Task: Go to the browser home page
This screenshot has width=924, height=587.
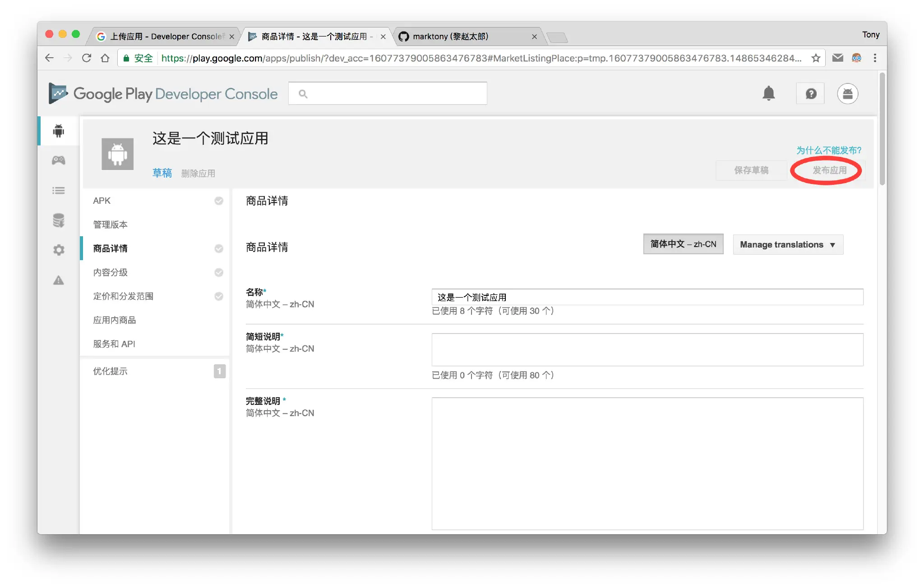Action: (105, 58)
